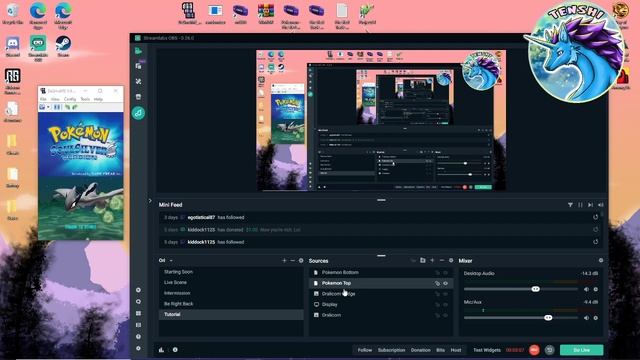This screenshot has width=640, height=360.
Task: Open Tools menu in DeSmuME
Action: tap(85, 99)
